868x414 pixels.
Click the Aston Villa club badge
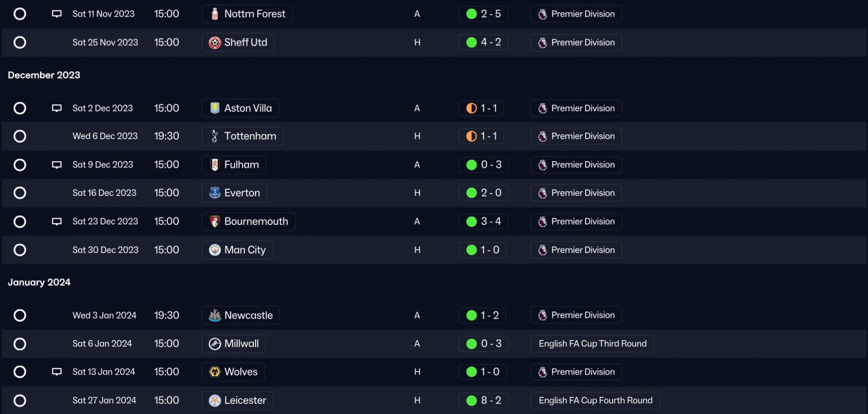point(215,108)
